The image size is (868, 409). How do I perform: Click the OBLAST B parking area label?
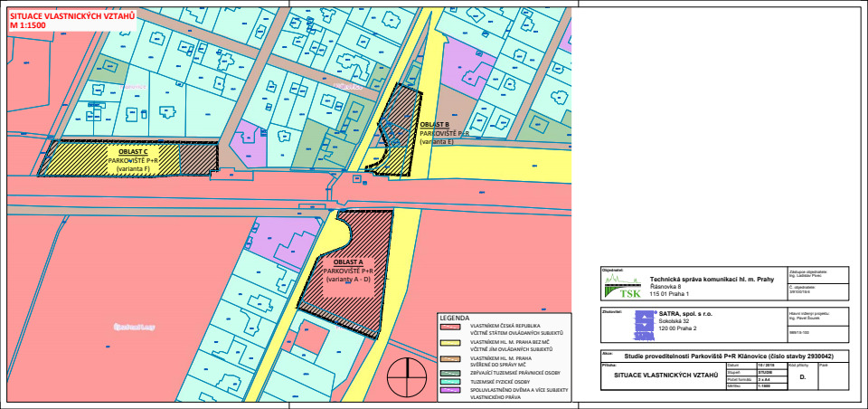pos(435,123)
